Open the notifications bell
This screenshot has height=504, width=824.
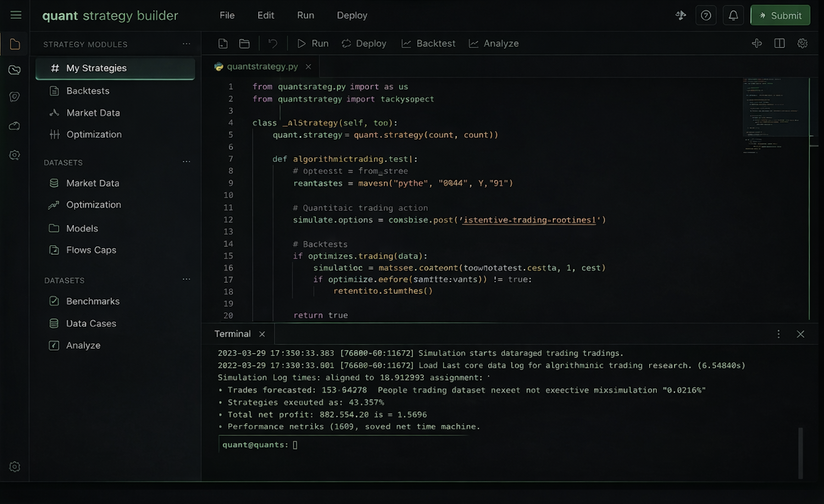click(x=733, y=16)
